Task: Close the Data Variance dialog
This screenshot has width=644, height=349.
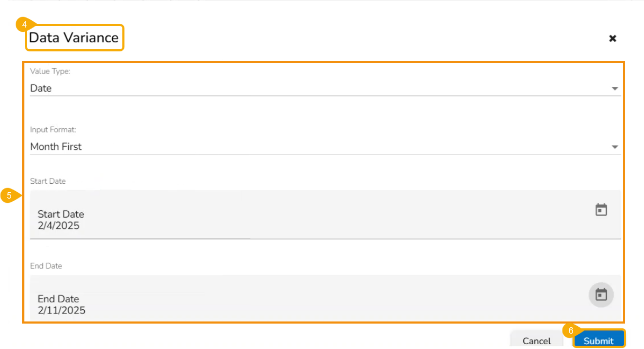Action: (613, 38)
